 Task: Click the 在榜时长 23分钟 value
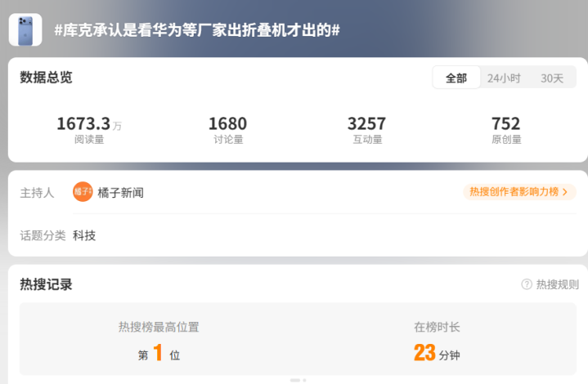click(x=437, y=352)
